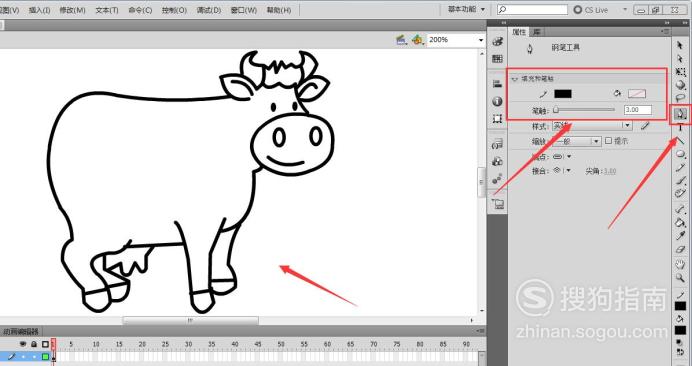Screen dimensions: 692x366
Task: Select the Pen tool in toolbox
Action: point(680,114)
